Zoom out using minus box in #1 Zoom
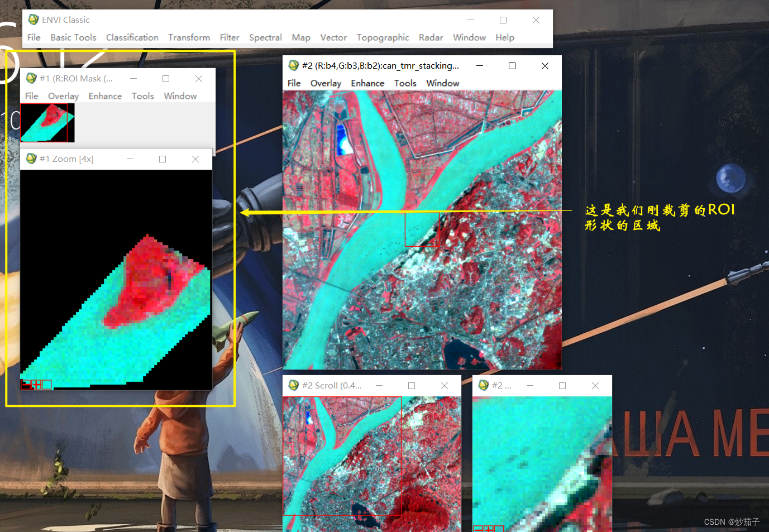Screen dimensions: 769x532 [x=26, y=385]
